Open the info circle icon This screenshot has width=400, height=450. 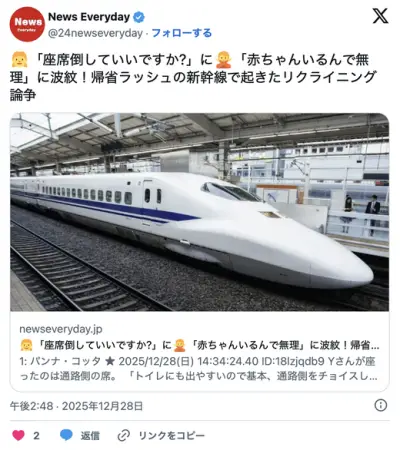click(x=381, y=405)
